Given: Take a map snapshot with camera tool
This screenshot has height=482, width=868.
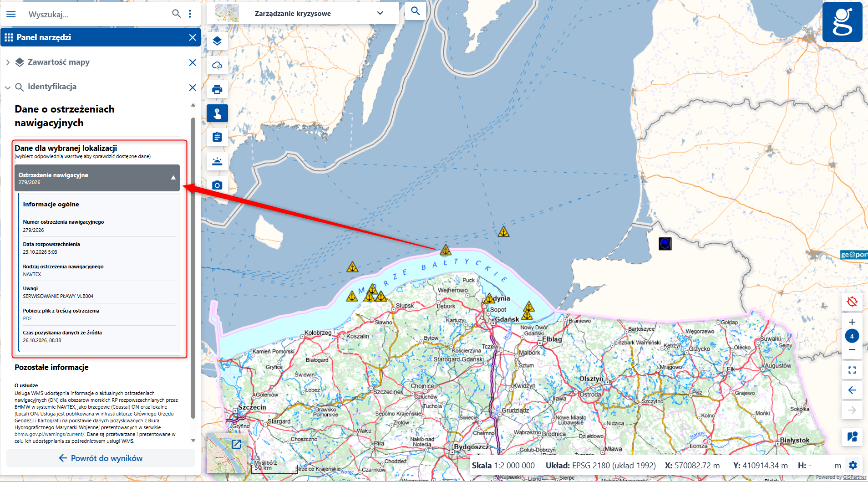Looking at the screenshot, I should [x=217, y=185].
